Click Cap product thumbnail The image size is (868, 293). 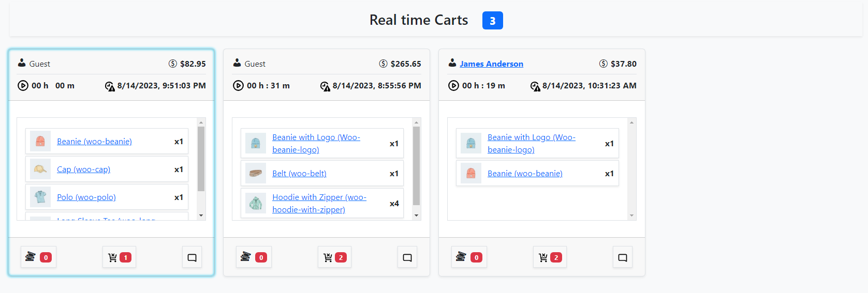[40, 169]
